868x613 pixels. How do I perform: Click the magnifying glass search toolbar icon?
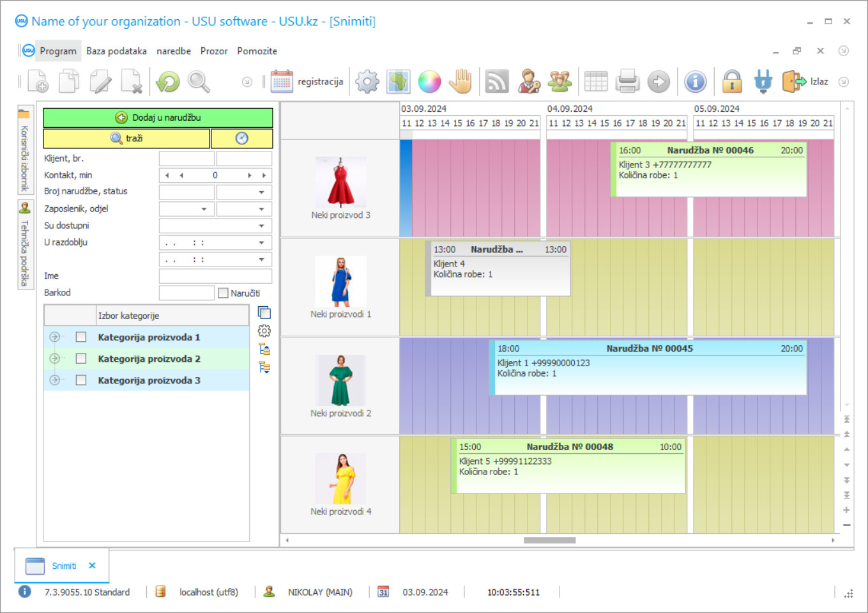(199, 81)
